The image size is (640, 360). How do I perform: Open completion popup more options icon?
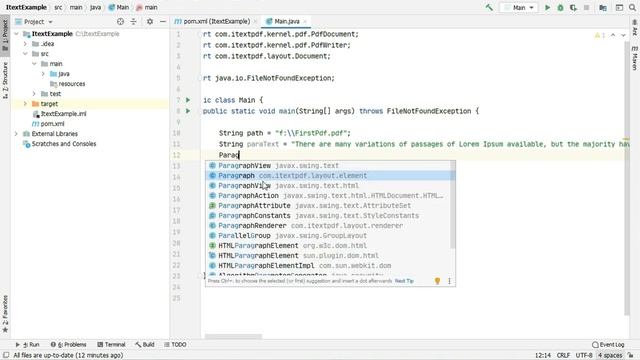click(x=449, y=281)
